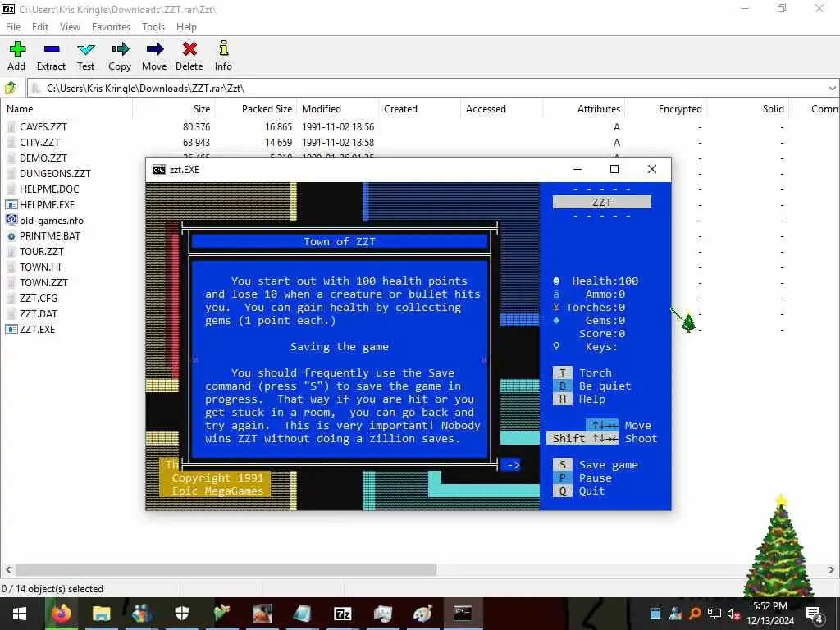
Task: Click the old-games.nfo file icon
Action: click(x=11, y=220)
